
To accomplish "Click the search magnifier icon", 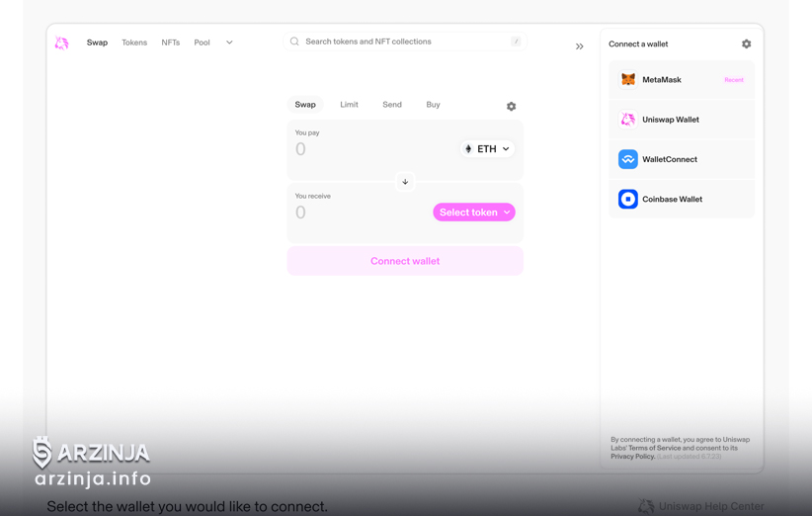I will [x=294, y=42].
